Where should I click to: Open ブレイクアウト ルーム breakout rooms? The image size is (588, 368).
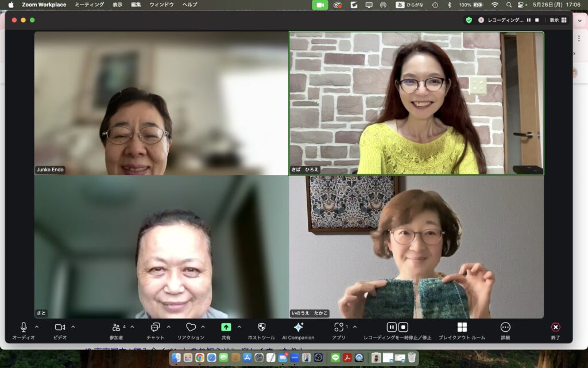(x=462, y=327)
